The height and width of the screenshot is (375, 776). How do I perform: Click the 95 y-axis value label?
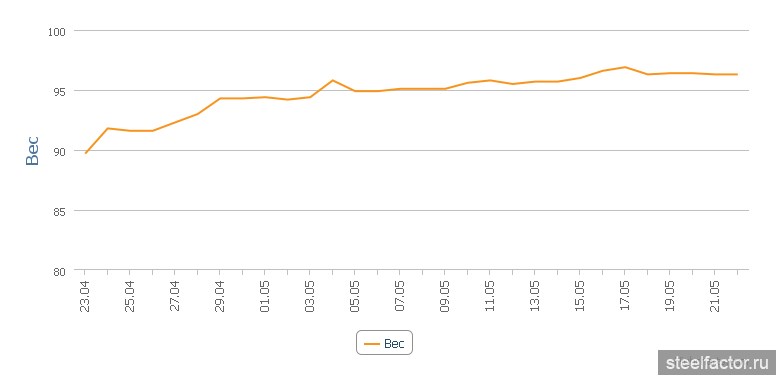60,91
